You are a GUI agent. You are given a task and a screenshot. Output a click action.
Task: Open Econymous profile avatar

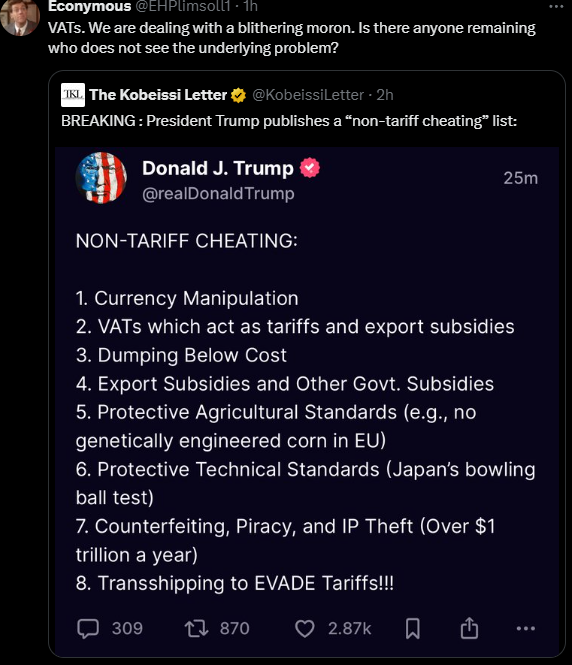[x=19, y=17]
